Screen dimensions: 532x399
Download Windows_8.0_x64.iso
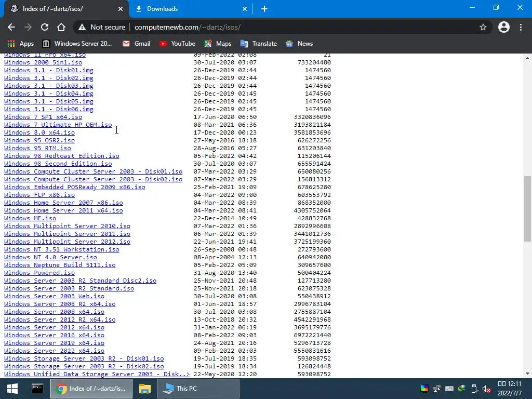(x=39, y=132)
